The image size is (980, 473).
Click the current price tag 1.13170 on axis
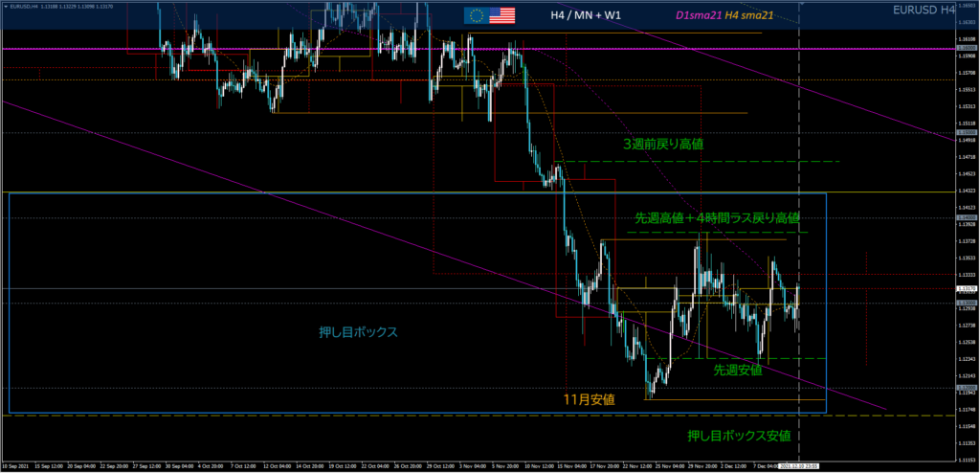[x=967, y=288]
